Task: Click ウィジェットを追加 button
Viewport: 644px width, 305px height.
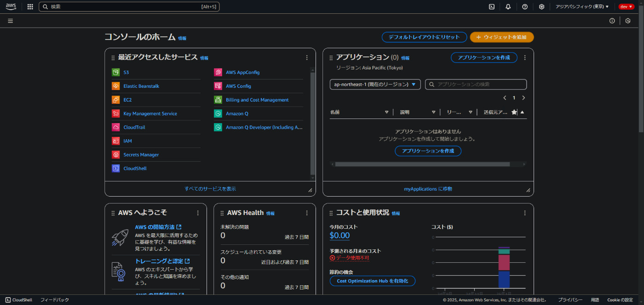Action: (502, 37)
